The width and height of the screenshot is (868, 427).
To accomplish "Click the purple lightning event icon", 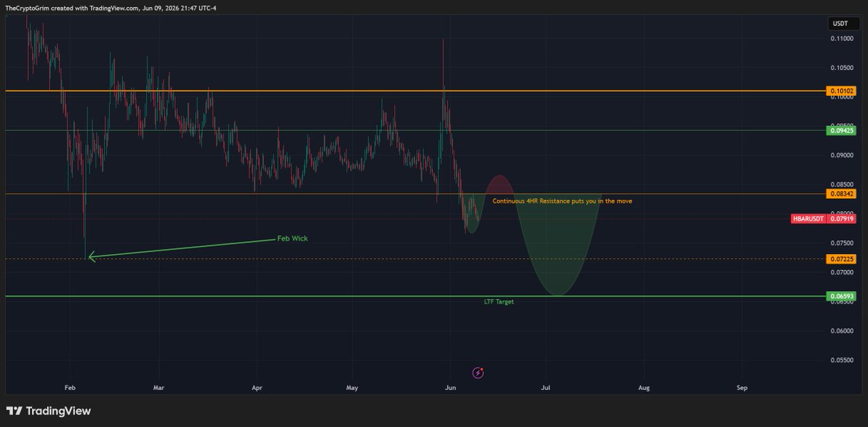I will point(478,373).
